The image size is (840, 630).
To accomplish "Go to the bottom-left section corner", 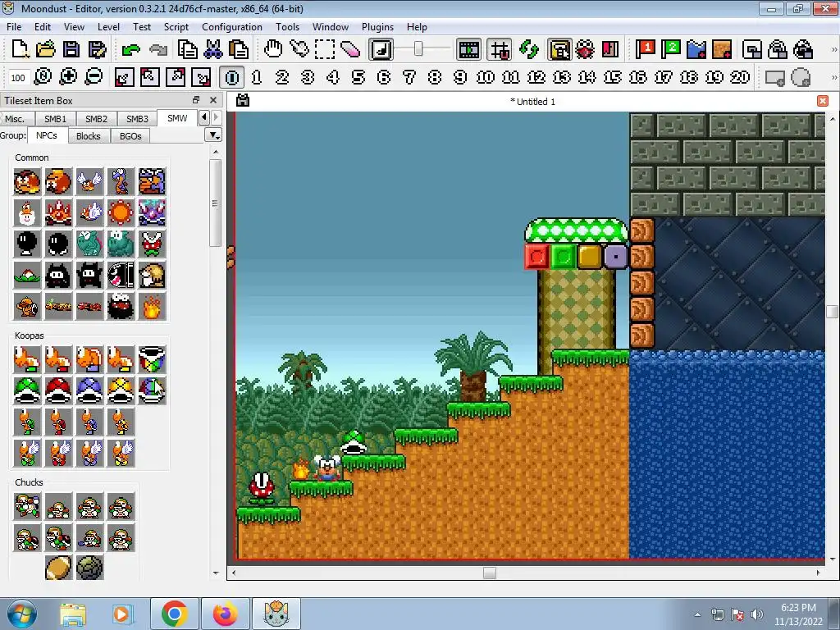I will (x=125, y=77).
